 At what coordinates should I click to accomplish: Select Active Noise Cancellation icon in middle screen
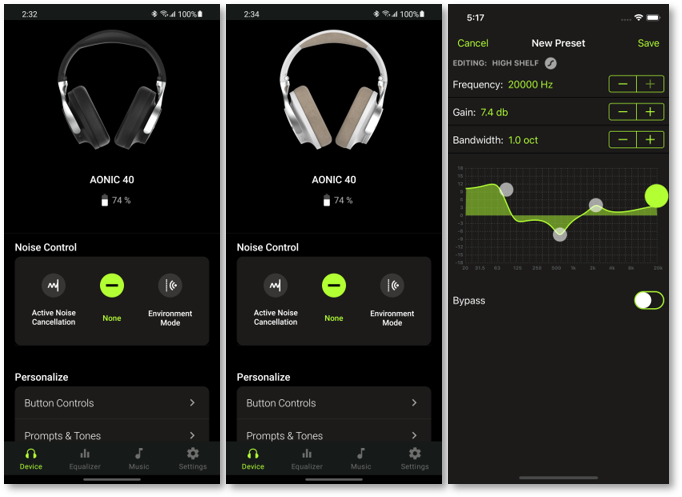(x=275, y=285)
